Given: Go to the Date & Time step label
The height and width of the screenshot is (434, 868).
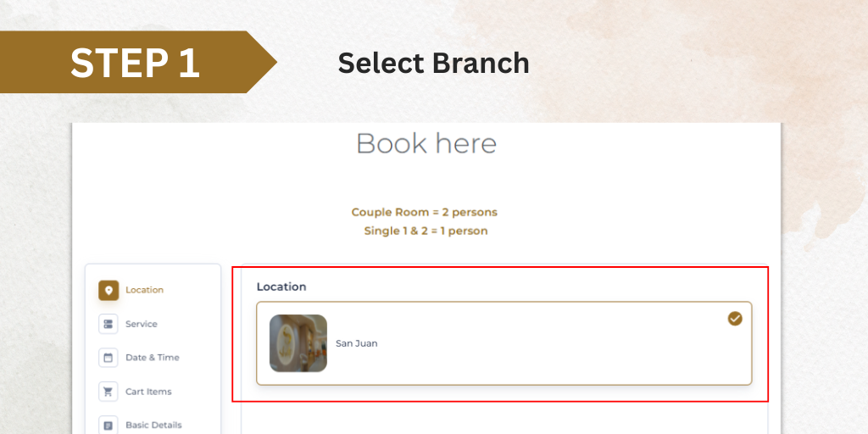Looking at the screenshot, I should pyautogui.click(x=153, y=358).
